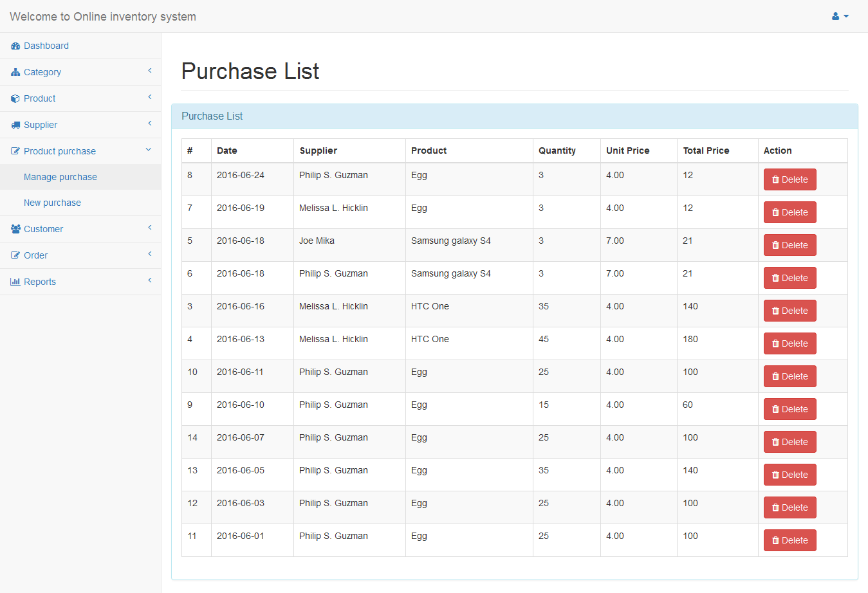The width and height of the screenshot is (868, 593).
Task: Click the Dashboard link in the sidebar
Action: tap(46, 46)
